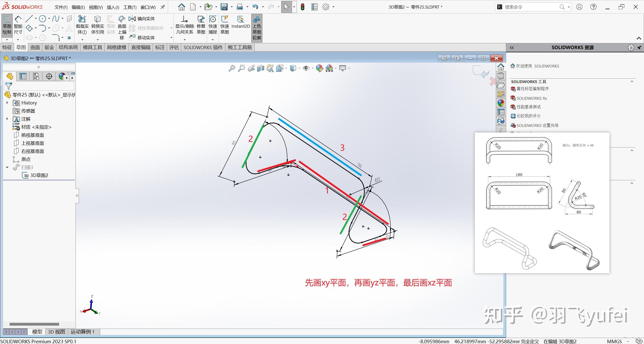Select 3D草图2 in the feature tree

pos(39,175)
